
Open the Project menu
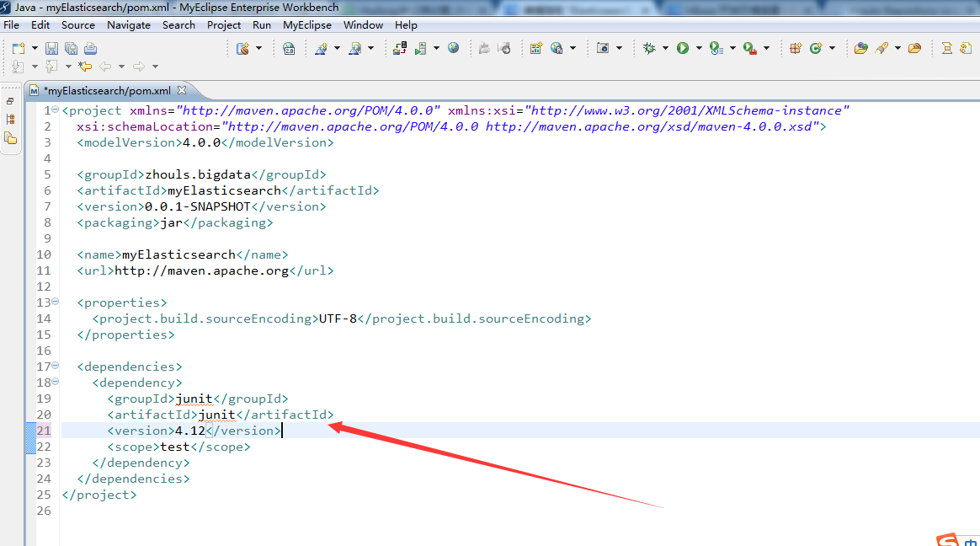pyautogui.click(x=224, y=25)
